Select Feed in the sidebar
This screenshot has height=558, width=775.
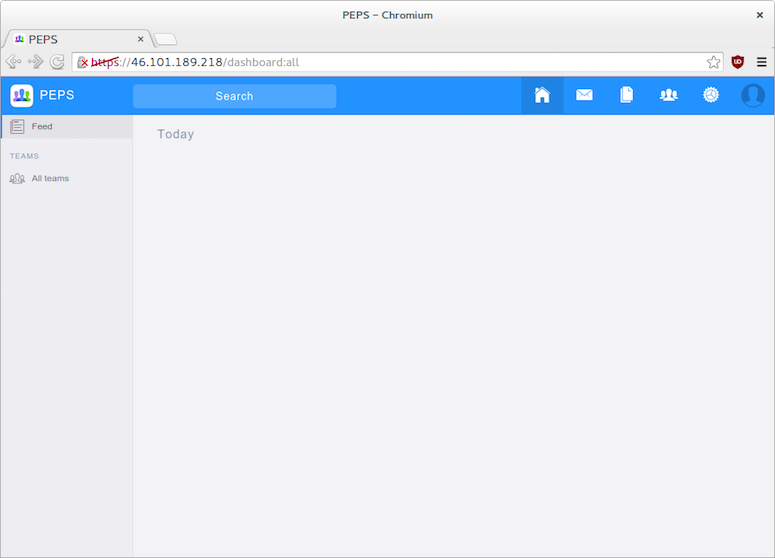click(67, 127)
